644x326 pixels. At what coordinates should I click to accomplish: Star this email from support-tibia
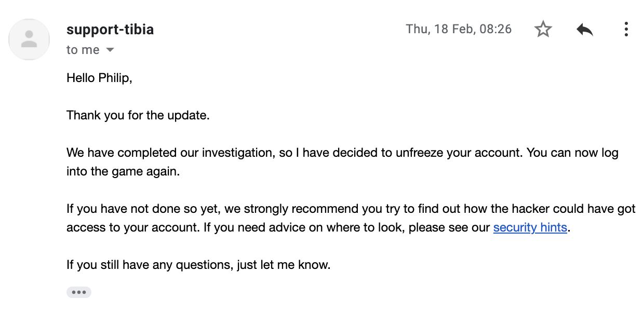click(543, 29)
